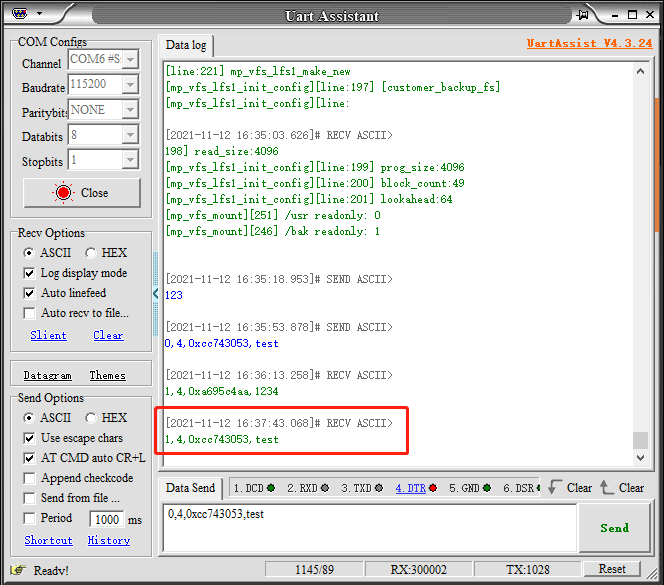664x585 pixels.
Task: Open the send History link
Action: tap(109, 540)
